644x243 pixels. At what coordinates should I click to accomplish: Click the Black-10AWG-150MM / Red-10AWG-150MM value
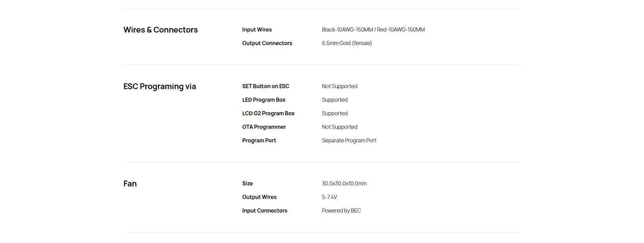click(x=373, y=30)
